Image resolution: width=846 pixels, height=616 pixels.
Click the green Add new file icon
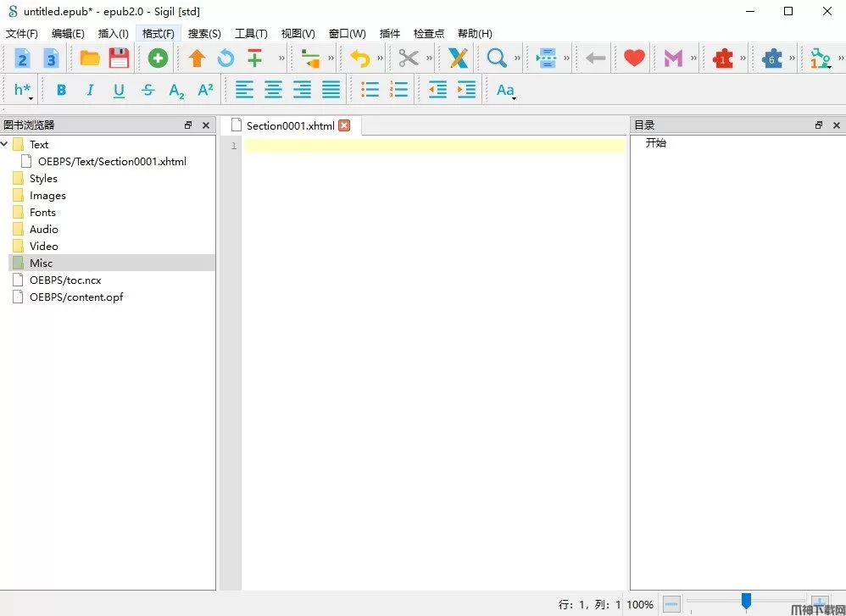(158, 58)
